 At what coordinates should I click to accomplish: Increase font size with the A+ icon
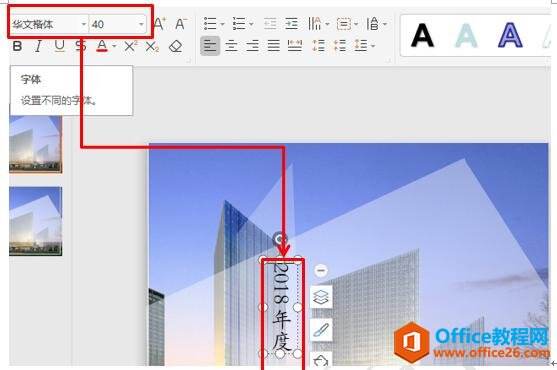coord(159,24)
